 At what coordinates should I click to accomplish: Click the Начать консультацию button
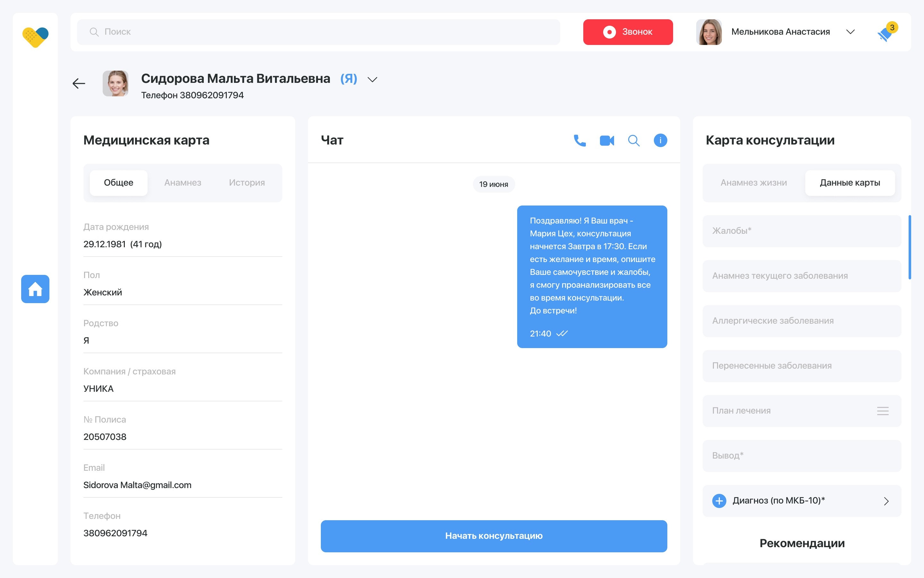click(x=494, y=536)
